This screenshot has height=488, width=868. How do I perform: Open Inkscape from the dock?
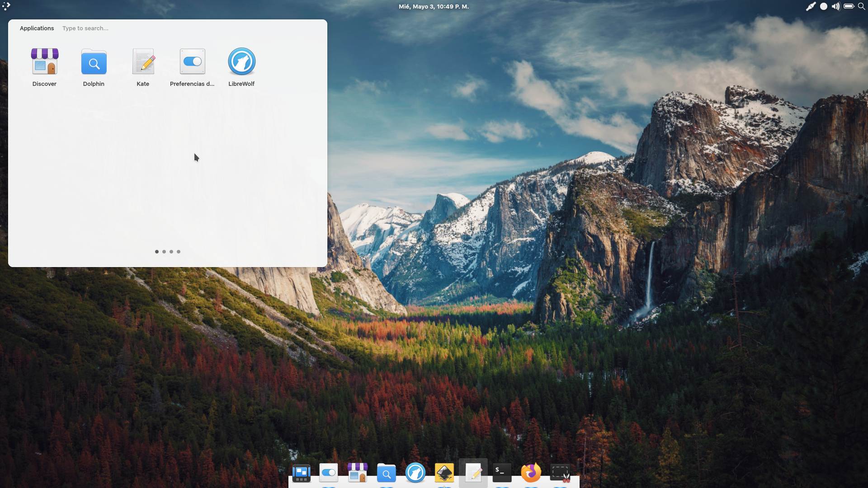pos(444,473)
